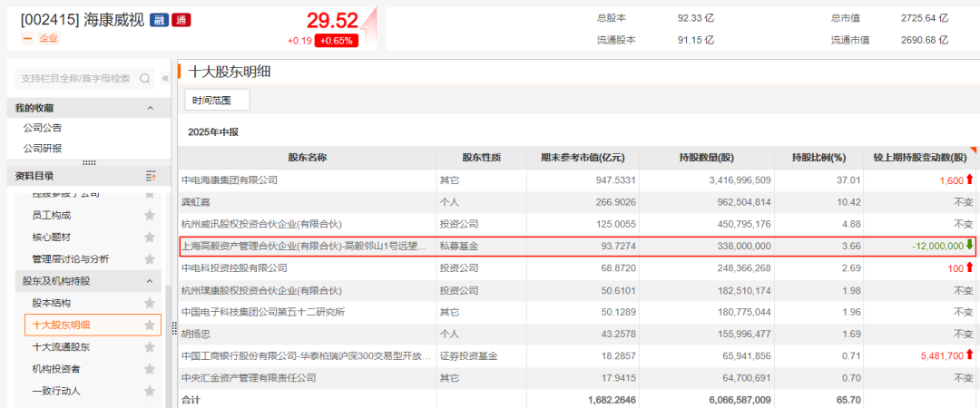The height and width of the screenshot is (408, 980).
Task: Click the drag handle dots below 公司研报
Action: point(89,163)
